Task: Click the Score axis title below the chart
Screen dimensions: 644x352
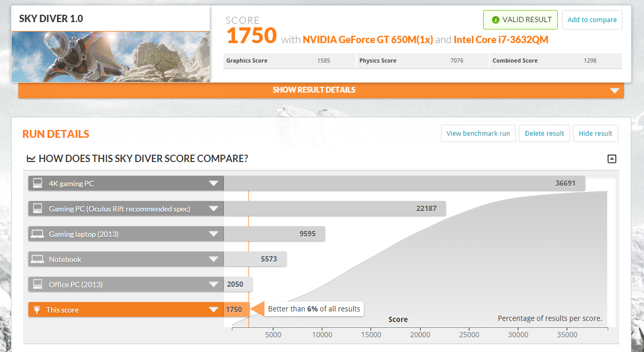Action: [398, 319]
